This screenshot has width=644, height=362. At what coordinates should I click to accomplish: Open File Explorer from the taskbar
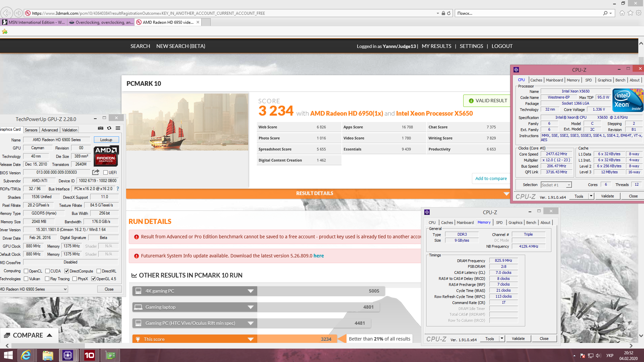pos(48,355)
